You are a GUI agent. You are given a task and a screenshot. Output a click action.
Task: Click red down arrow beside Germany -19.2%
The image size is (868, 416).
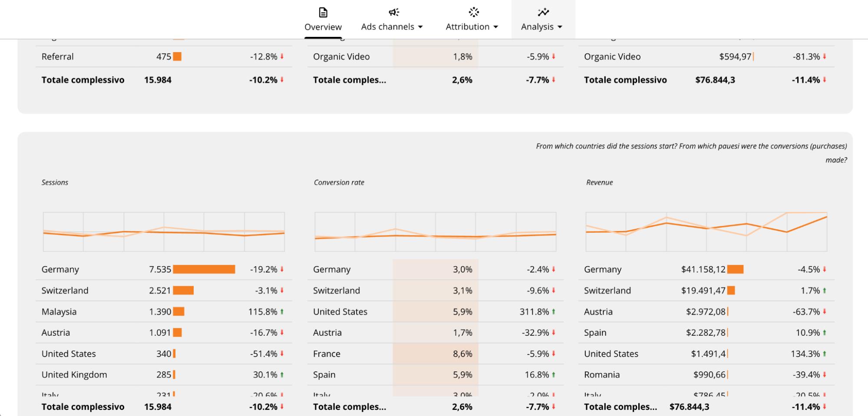click(x=282, y=269)
